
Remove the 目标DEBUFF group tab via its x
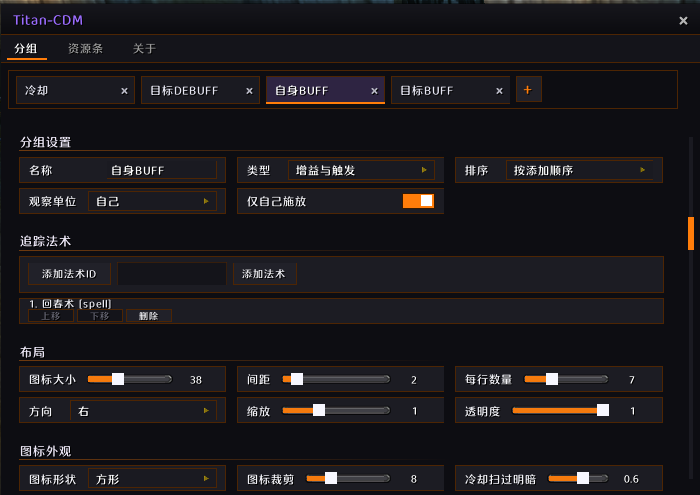[250, 91]
